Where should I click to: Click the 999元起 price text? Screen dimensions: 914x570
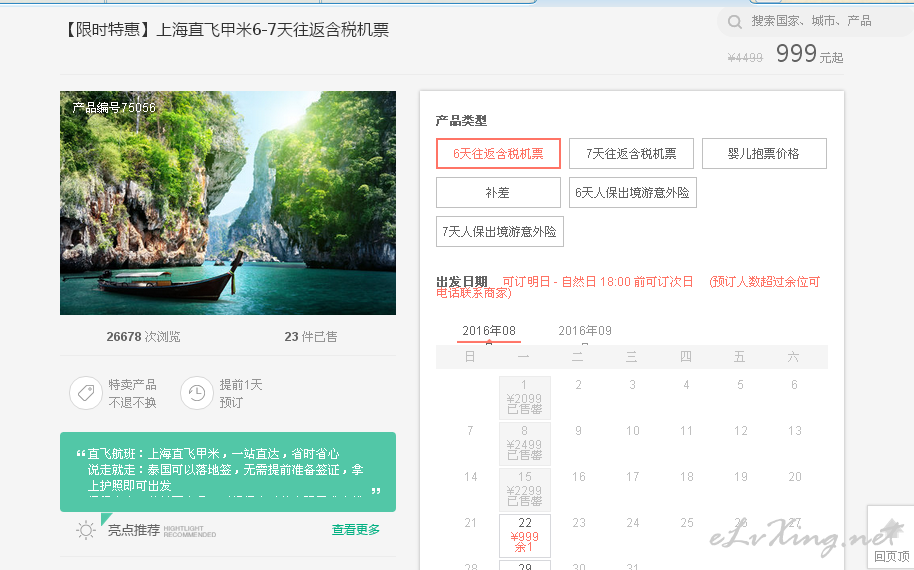click(x=809, y=54)
